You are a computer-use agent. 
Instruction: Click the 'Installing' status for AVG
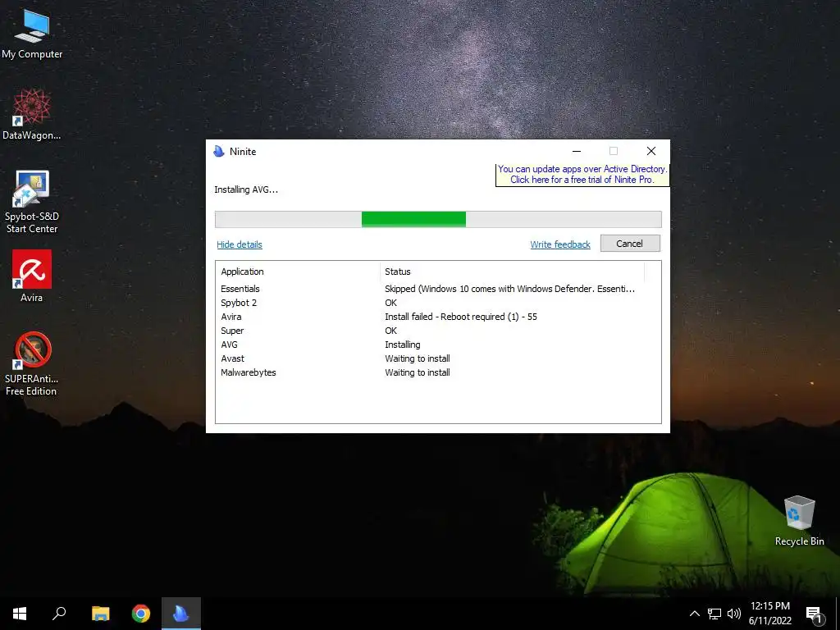point(402,345)
